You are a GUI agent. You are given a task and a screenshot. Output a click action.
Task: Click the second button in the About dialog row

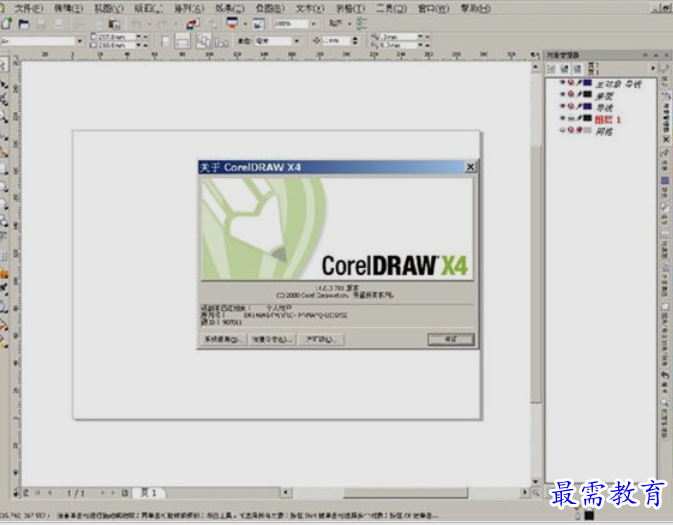point(272,339)
